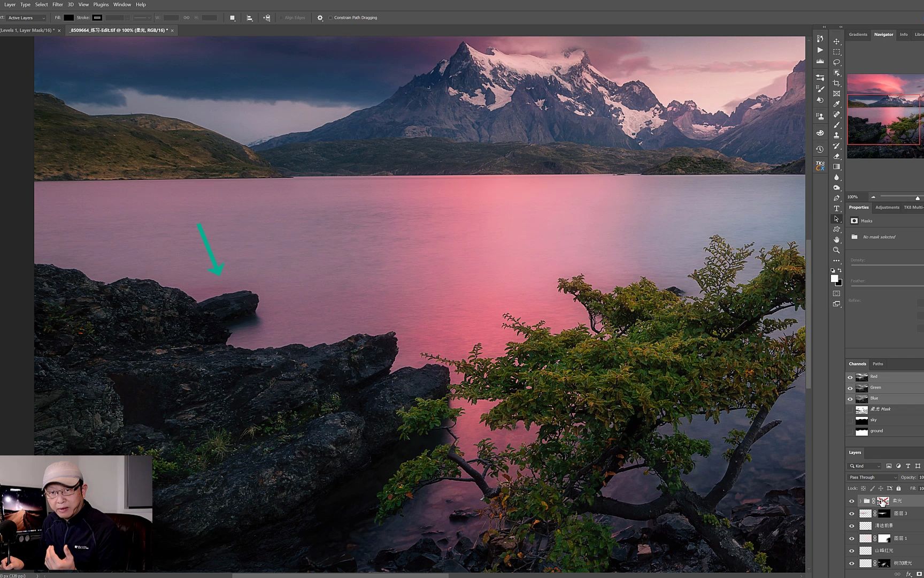This screenshot has height=578, width=924.
Task: Open the TK8 Cx panel icon
Action: pyautogui.click(x=820, y=166)
